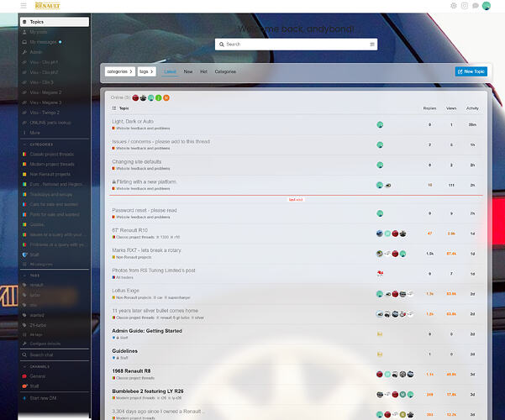Open the tags dropdown filter
Image resolution: width=505 pixels, height=420 pixels.
click(146, 71)
